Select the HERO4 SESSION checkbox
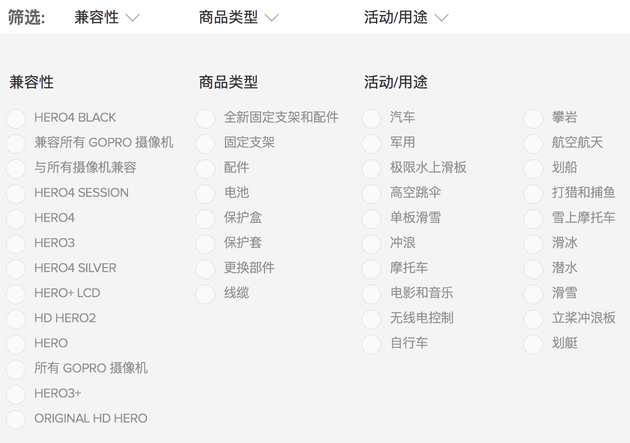Viewport: 630px width, 443px height. click(x=16, y=193)
